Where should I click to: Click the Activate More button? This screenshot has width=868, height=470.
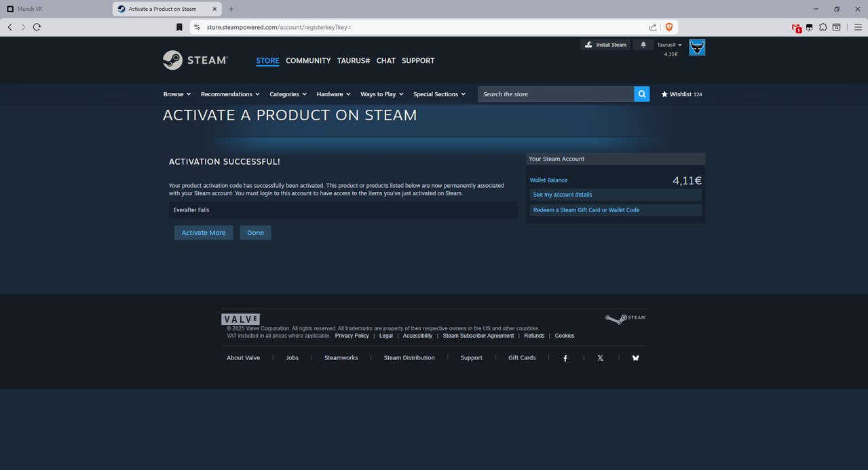coord(204,233)
